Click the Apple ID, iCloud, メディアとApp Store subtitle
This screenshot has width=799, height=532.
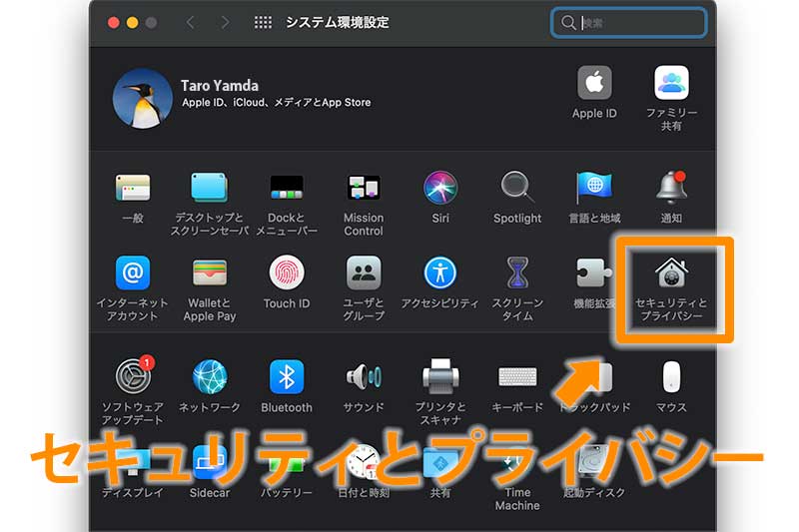coord(277,103)
